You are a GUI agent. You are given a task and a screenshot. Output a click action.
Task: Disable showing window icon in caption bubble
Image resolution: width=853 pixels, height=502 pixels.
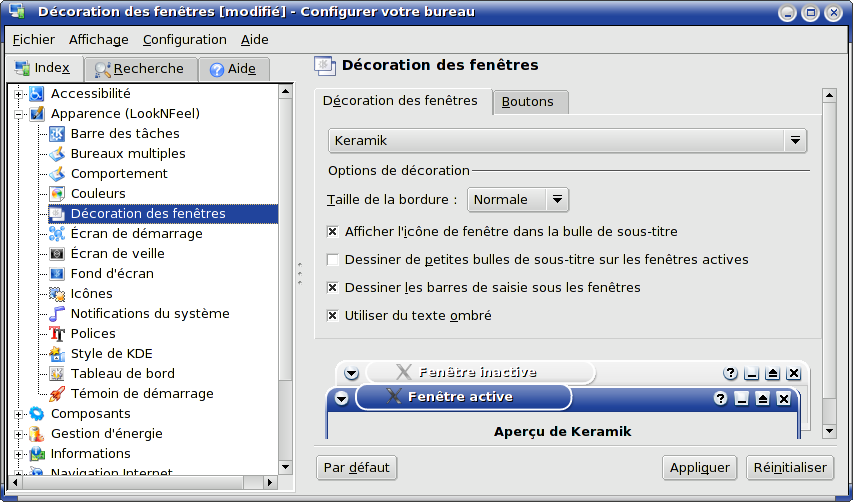(x=332, y=232)
